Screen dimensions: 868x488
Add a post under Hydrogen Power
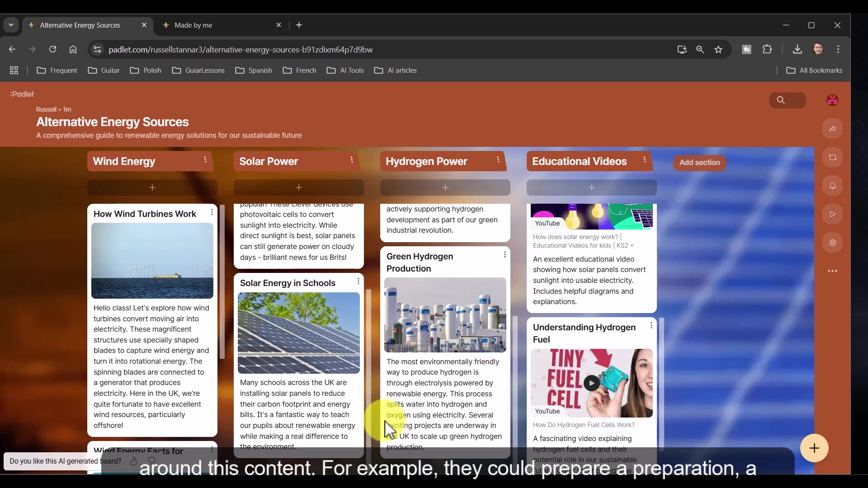click(x=445, y=188)
